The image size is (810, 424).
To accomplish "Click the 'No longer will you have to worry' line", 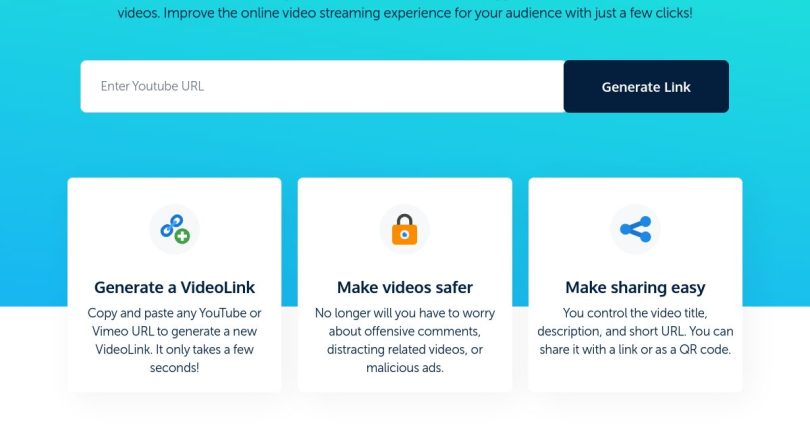I will [x=404, y=313].
